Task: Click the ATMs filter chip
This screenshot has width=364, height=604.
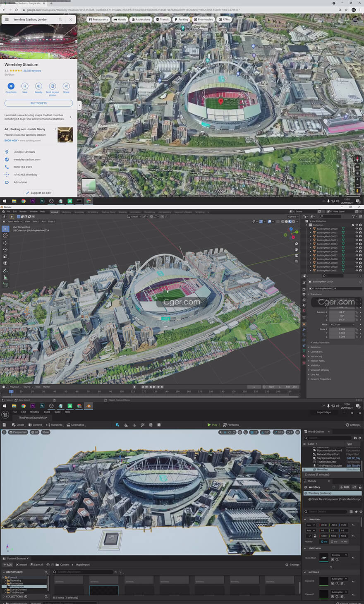Action: pos(224,19)
